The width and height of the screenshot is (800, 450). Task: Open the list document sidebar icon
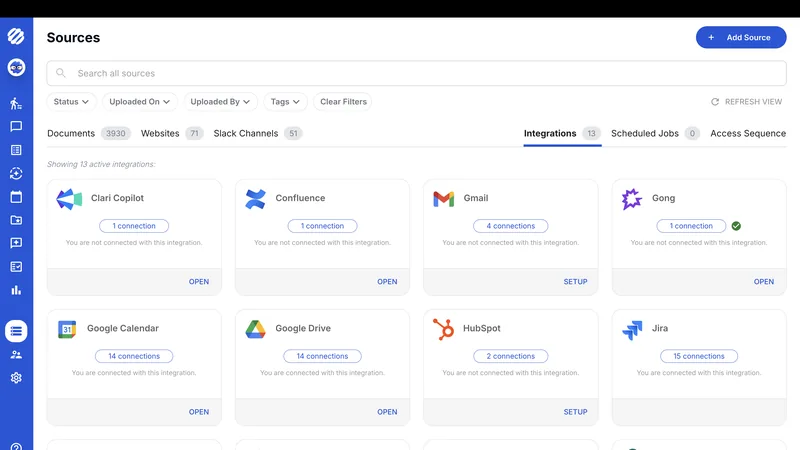click(x=16, y=150)
